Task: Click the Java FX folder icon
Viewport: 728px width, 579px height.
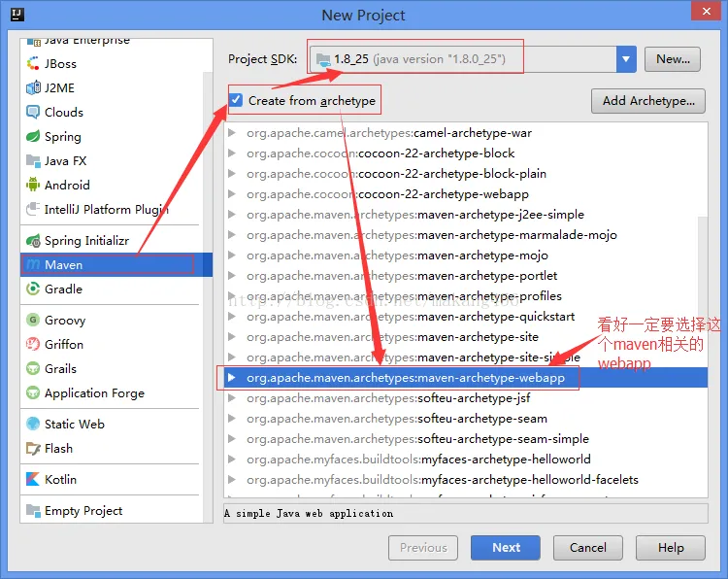Action: click(x=33, y=161)
